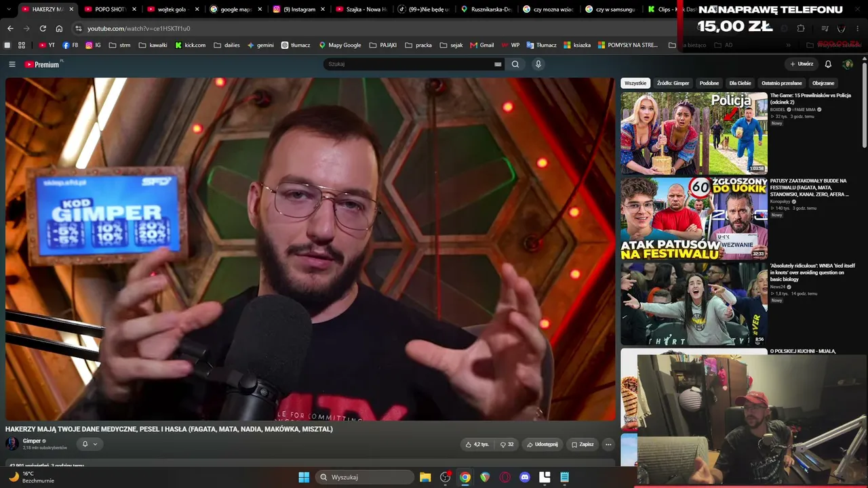Viewport: 868px width, 488px height.
Task: Click the Utwórz create button
Action: (x=802, y=64)
